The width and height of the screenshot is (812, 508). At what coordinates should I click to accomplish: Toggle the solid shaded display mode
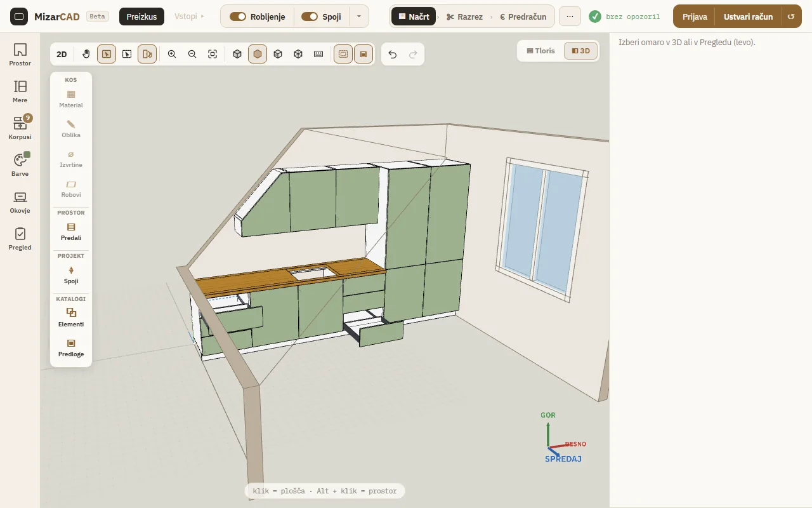point(258,54)
